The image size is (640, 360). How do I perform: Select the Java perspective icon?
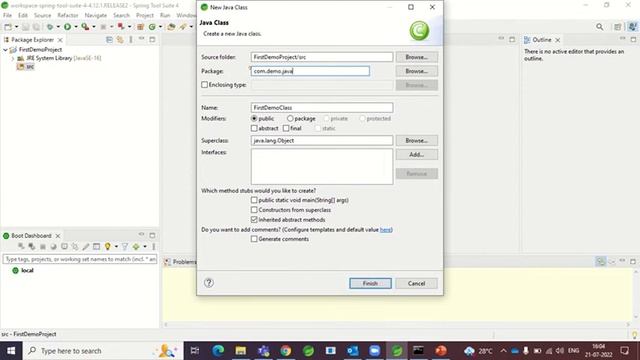(632, 27)
